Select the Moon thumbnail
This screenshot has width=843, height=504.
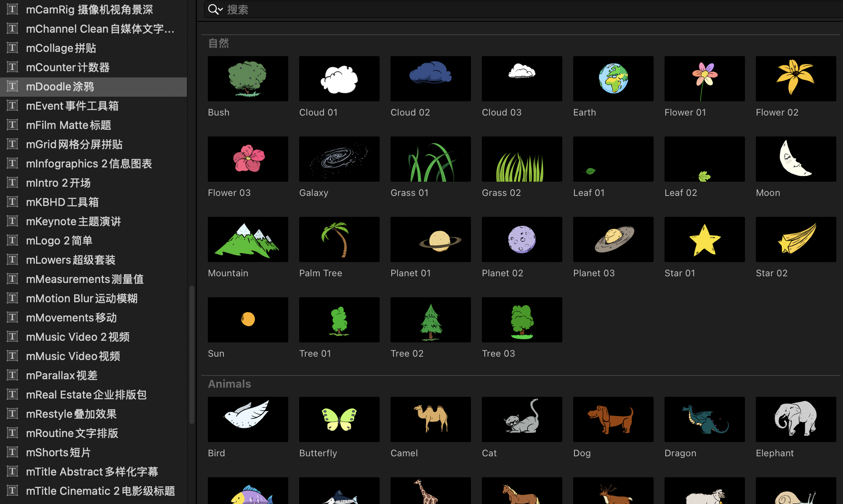[796, 159]
